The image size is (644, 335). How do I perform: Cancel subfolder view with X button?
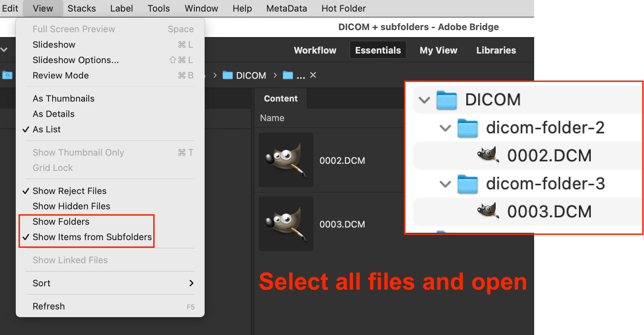pyautogui.click(x=313, y=75)
